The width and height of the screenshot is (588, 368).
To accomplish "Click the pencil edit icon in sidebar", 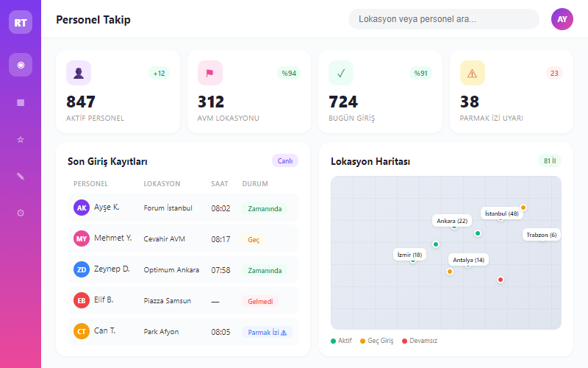I will 21,176.
